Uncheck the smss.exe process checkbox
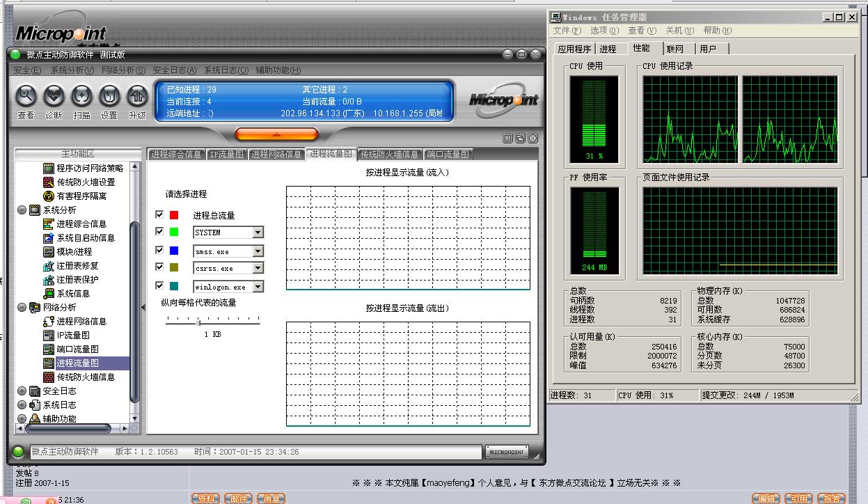This screenshot has height=504, width=868. pyautogui.click(x=159, y=250)
